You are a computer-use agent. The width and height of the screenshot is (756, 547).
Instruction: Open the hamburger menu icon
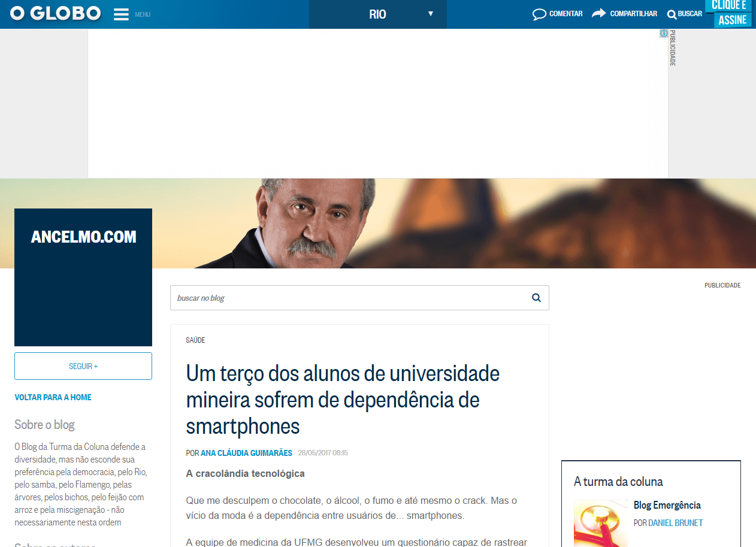tap(122, 14)
